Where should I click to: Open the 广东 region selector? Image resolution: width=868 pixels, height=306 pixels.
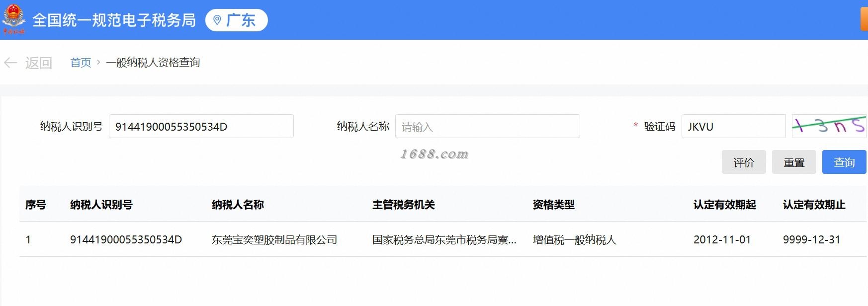(237, 20)
